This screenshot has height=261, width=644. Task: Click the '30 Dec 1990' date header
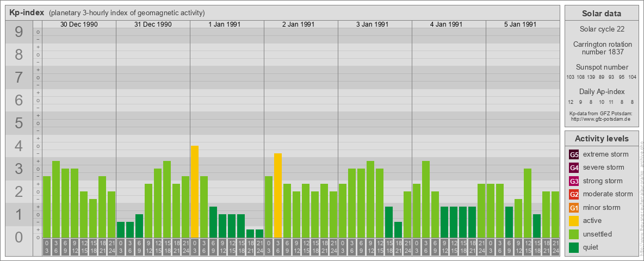[79, 24]
